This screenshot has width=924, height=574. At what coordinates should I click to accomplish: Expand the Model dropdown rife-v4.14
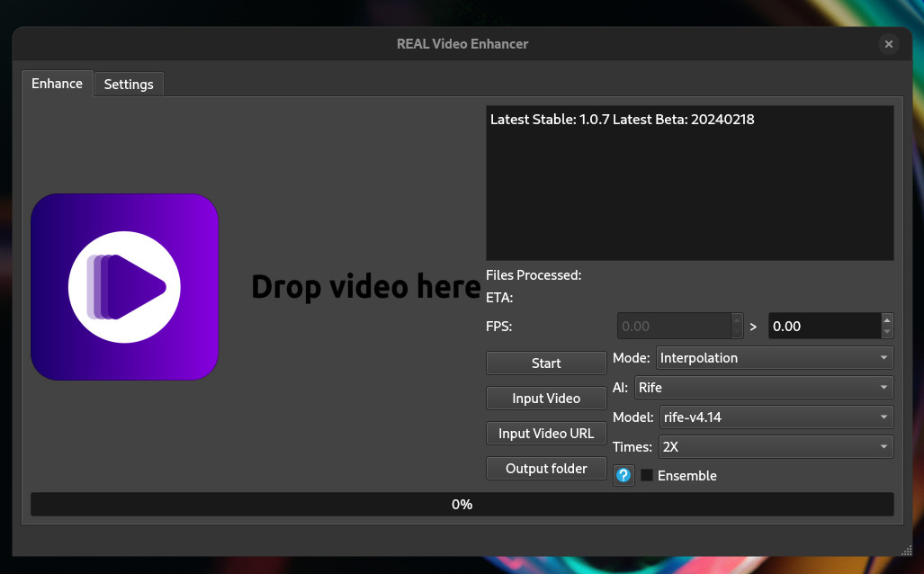776,417
